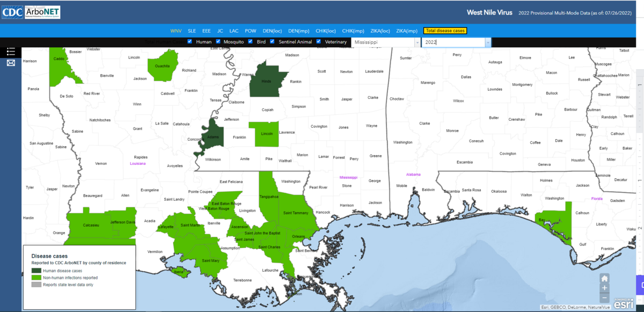Screen dimensions: 644x312
Task: Toggle the Sentinel Animal checkbox
Action: (x=273, y=41)
